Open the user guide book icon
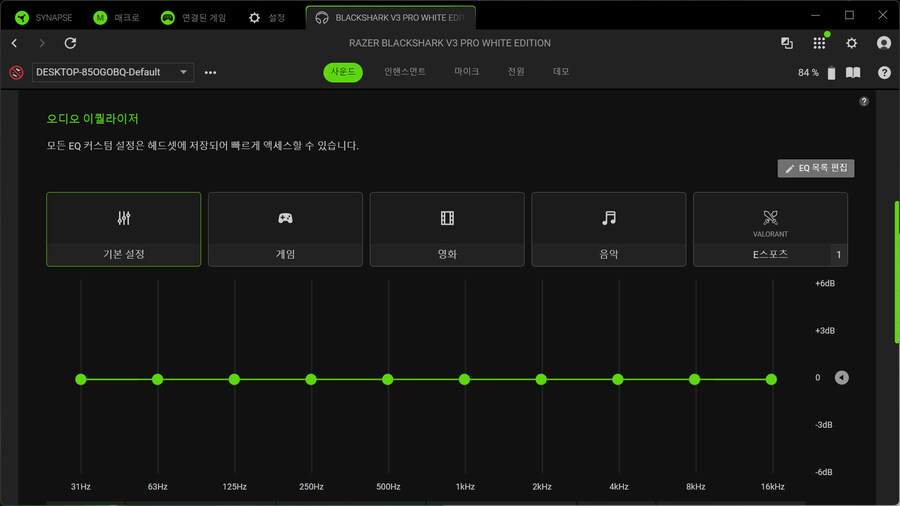This screenshot has width=900, height=506. pos(853,72)
